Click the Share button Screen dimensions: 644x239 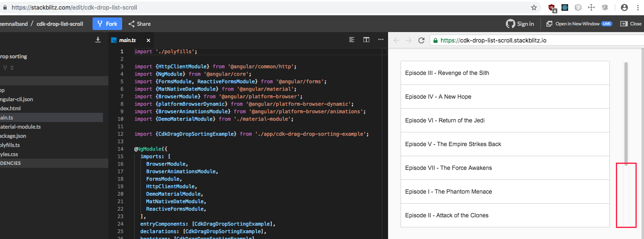coord(140,24)
